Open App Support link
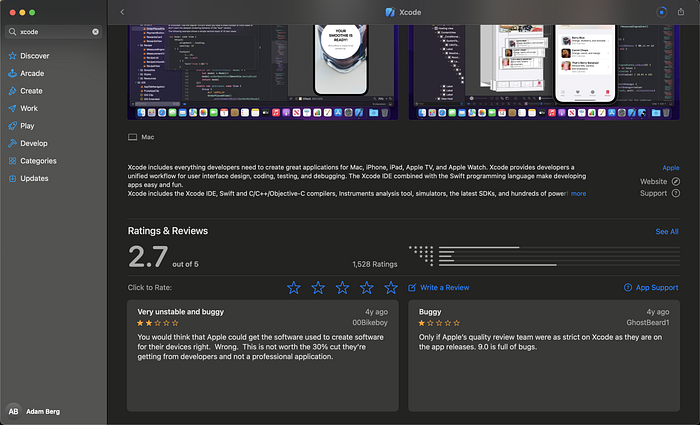700x425 pixels. click(x=657, y=288)
